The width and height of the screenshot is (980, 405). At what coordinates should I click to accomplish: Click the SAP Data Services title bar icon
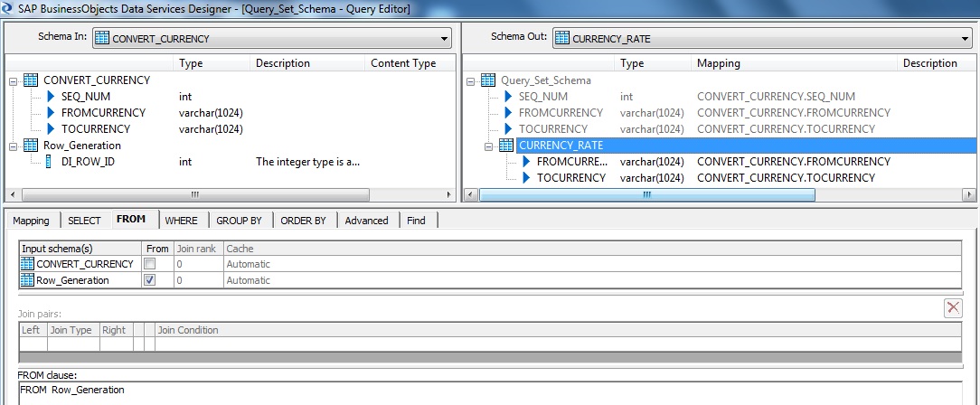(7, 9)
